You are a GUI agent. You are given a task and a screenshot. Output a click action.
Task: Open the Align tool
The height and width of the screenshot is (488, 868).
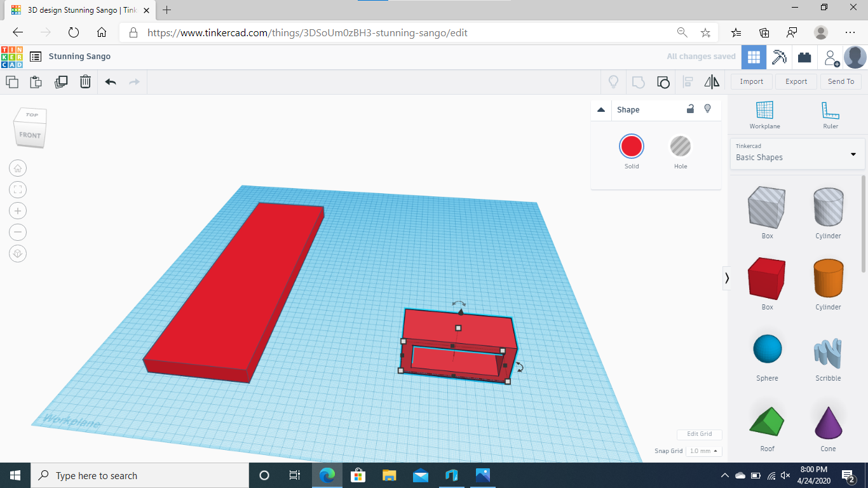pos(688,82)
